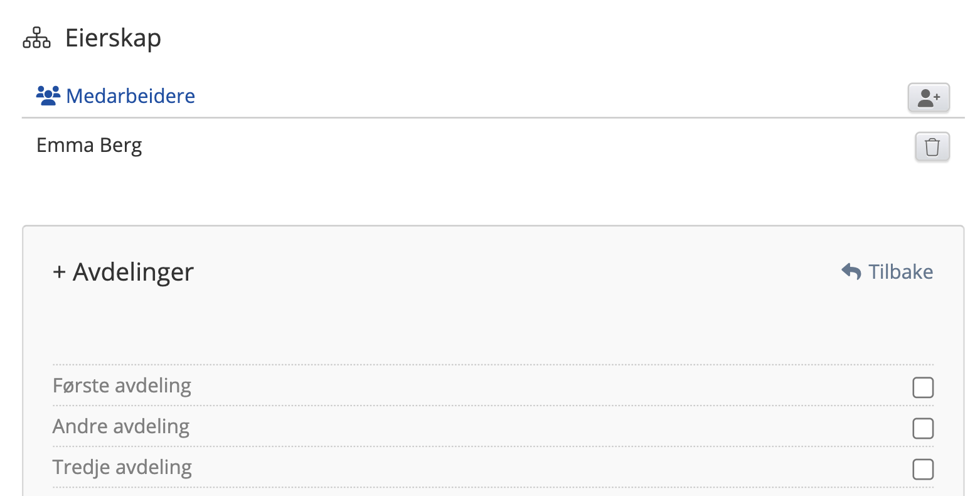
Task: Go back via the Tilbake text
Action: [x=900, y=272]
